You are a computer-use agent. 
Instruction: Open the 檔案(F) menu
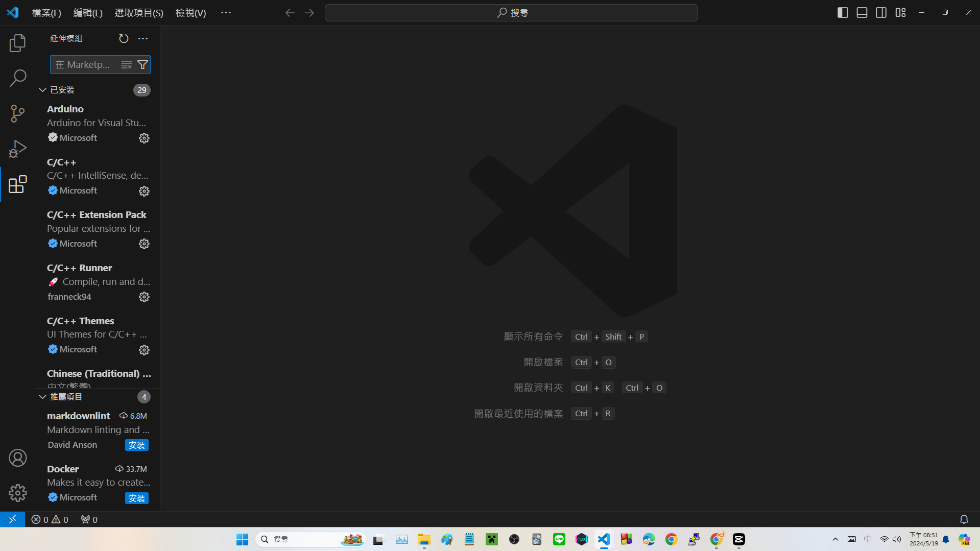pos(46,13)
